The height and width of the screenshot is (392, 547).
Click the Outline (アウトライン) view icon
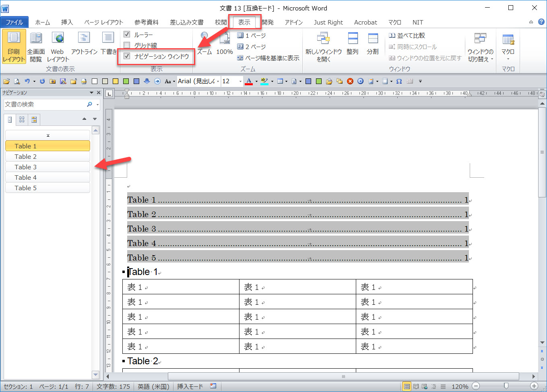[x=84, y=43]
